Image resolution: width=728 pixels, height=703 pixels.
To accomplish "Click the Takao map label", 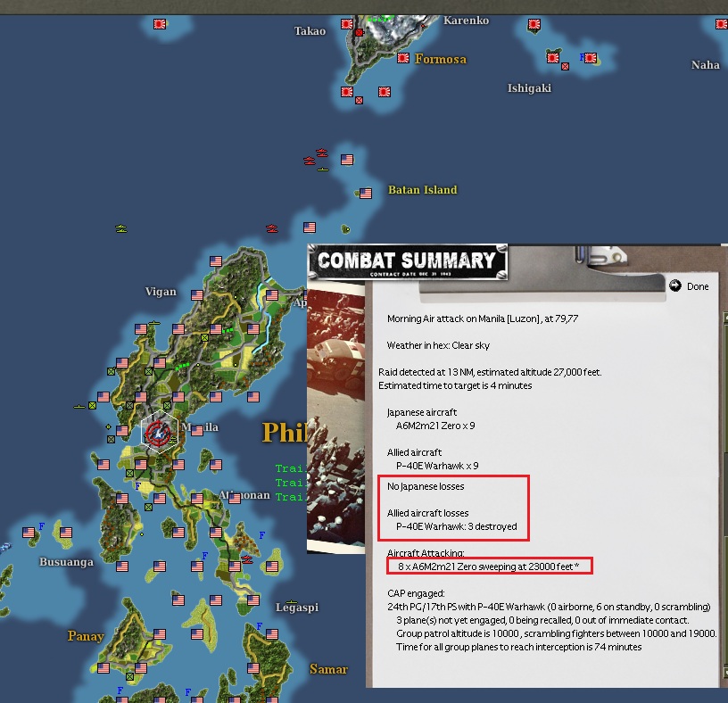I will tap(310, 31).
